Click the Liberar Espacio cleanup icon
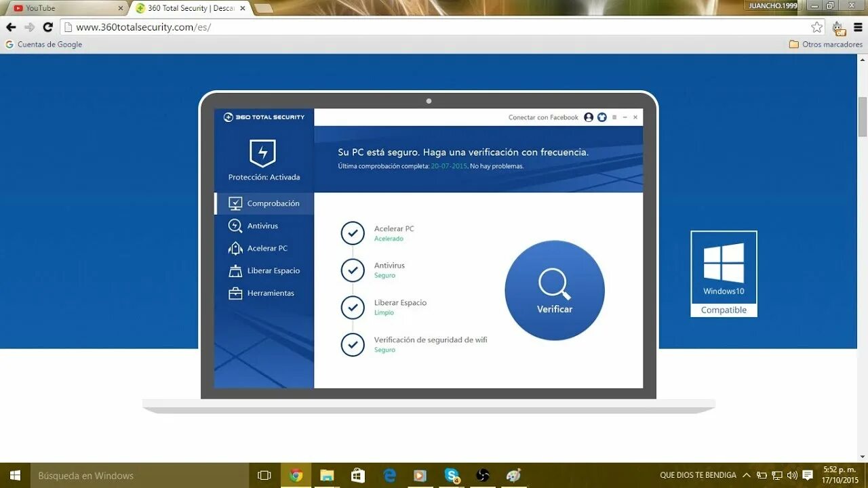This screenshot has width=868, height=488. click(235, 270)
